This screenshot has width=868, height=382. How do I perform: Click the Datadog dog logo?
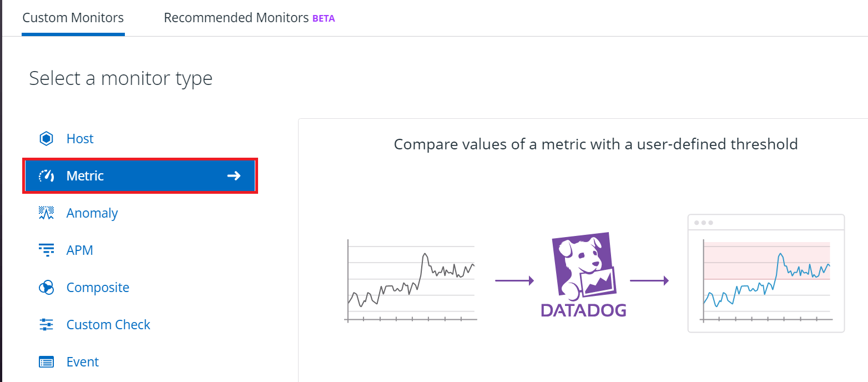pos(583,275)
